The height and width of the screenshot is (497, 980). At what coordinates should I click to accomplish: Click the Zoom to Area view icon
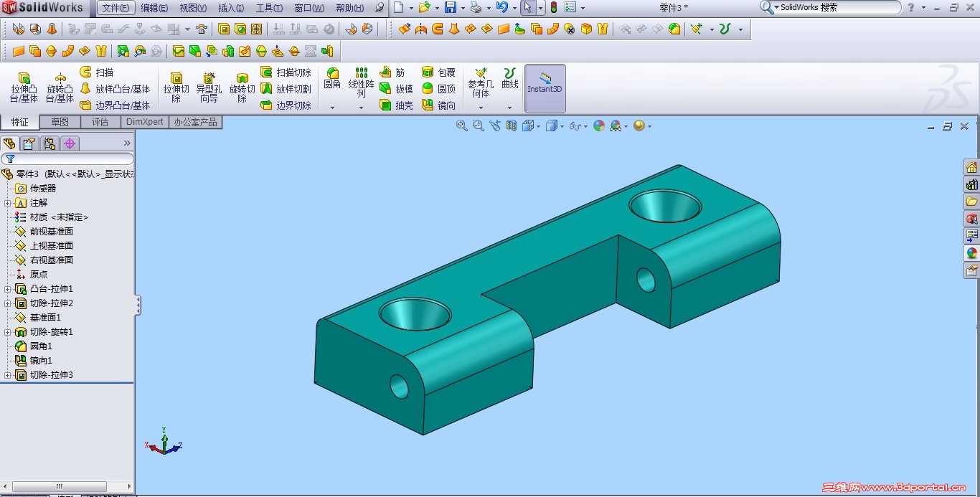[479, 126]
